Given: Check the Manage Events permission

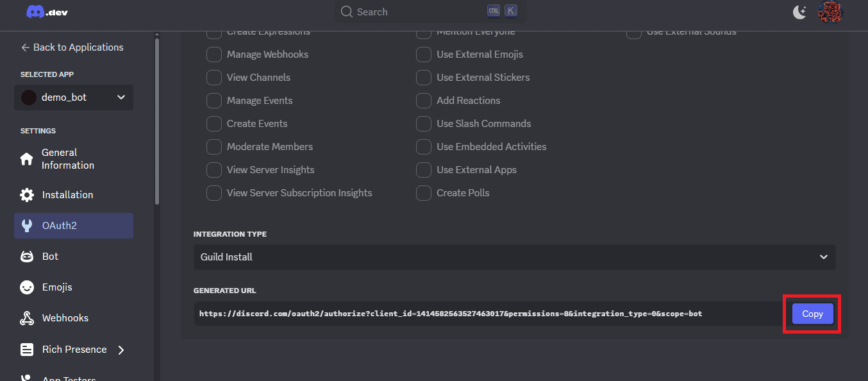Looking at the screenshot, I should point(214,101).
